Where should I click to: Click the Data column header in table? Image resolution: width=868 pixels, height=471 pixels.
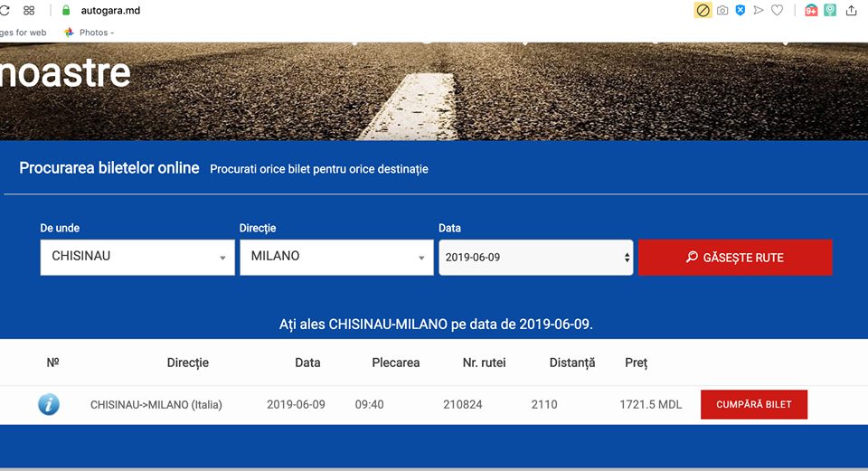(x=307, y=363)
